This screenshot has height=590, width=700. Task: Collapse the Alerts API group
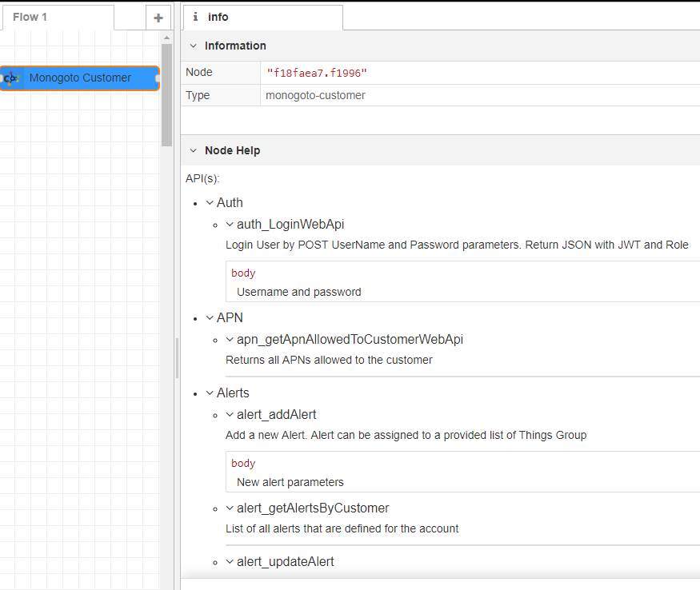point(210,393)
